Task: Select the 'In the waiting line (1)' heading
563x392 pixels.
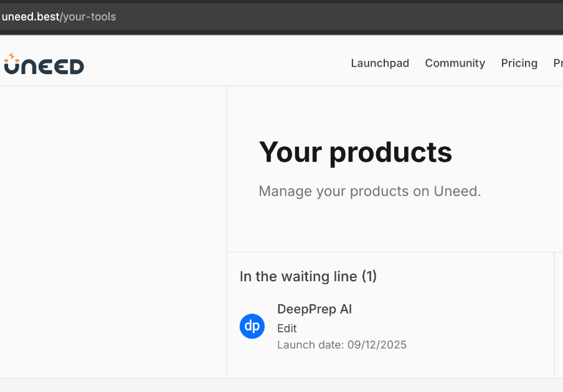Action: click(x=308, y=276)
